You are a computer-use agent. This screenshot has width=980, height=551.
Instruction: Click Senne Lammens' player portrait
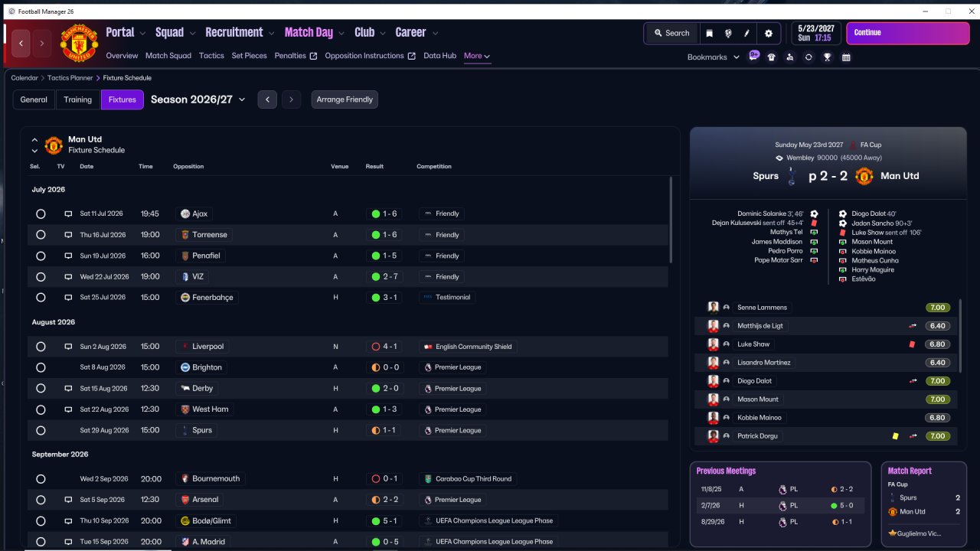pos(714,308)
